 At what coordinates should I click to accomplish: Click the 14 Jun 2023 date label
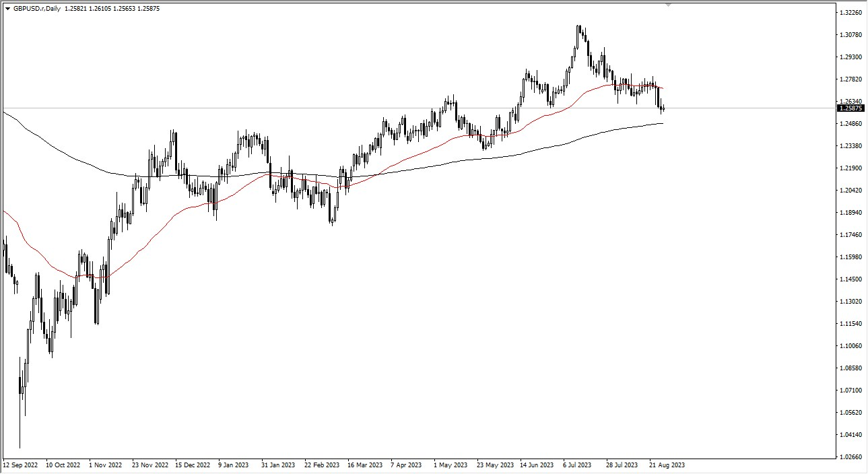tap(537, 465)
